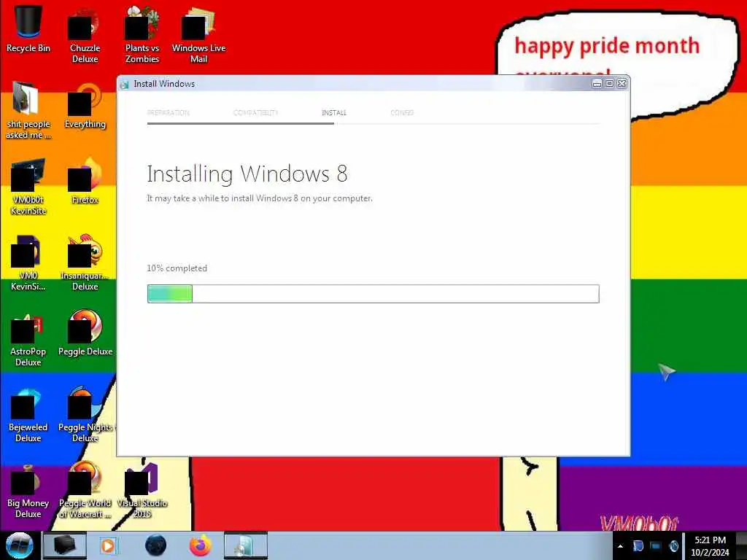The width and height of the screenshot is (747, 560).
Task: Launch Firefox from the taskbar
Action: click(201, 545)
